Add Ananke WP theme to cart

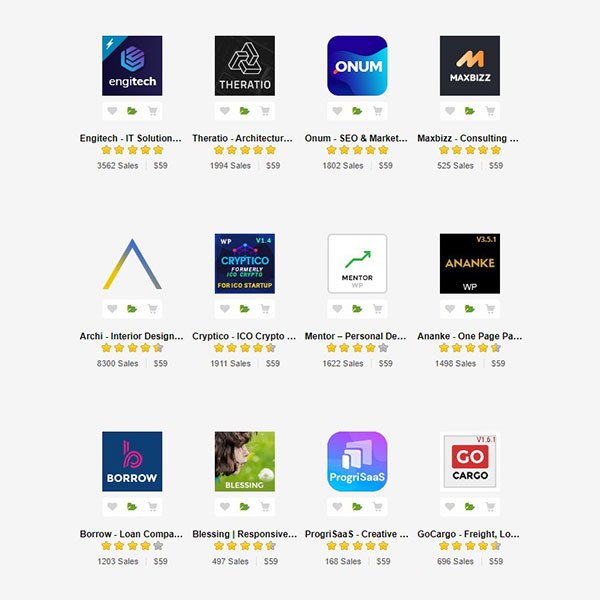(x=490, y=309)
